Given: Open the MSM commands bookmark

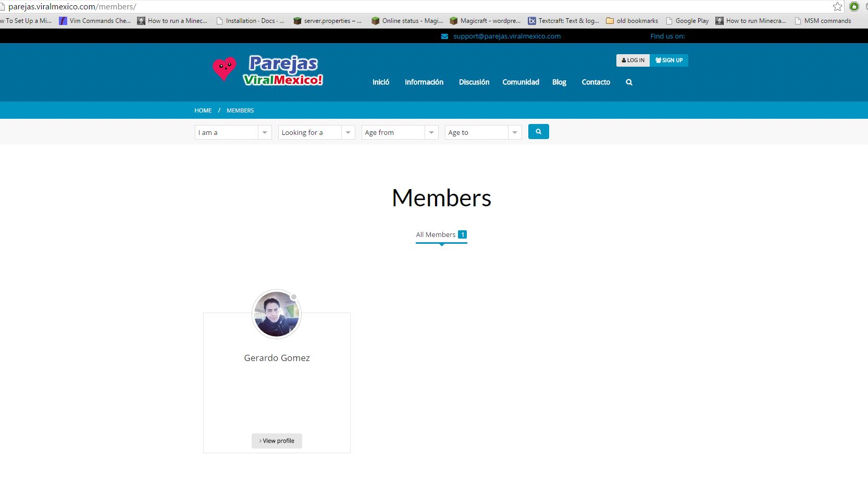Looking at the screenshot, I should 823,21.
